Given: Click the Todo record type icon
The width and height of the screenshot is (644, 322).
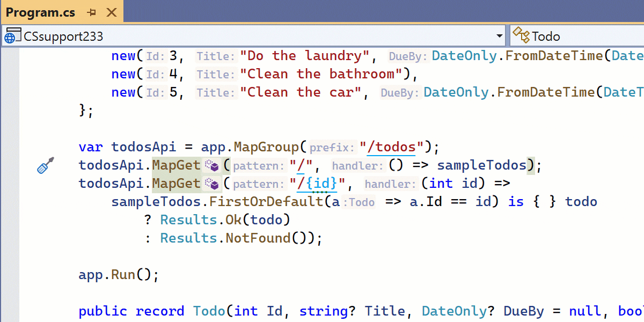Looking at the screenshot, I should click(x=521, y=36).
